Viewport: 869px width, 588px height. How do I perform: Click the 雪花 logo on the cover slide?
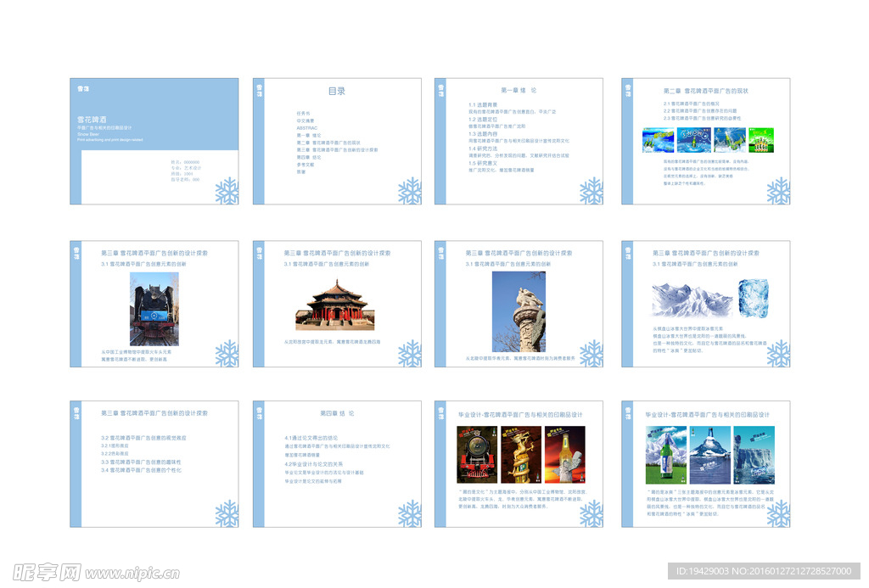pyautogui.click(x=83, y=89)
